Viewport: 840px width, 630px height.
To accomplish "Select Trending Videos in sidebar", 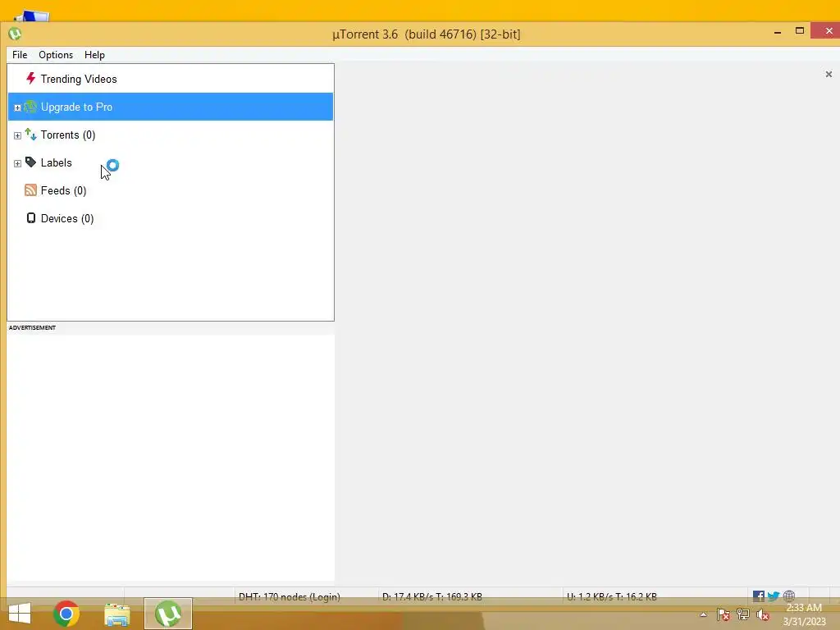I will coord(79,79).
